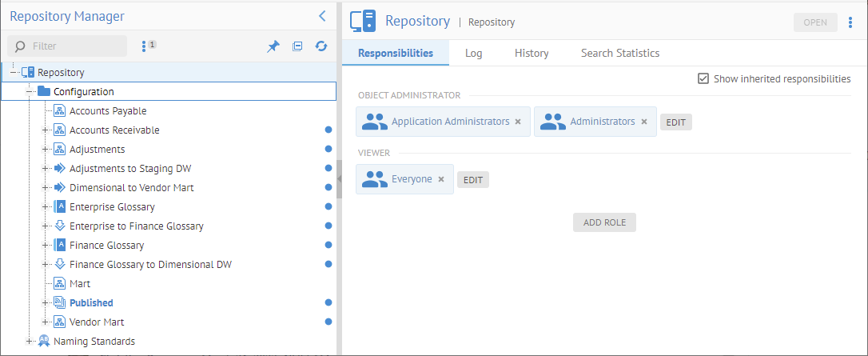The height and width of the screenshot is (356, 868).
Task: Remove Everyone from the Viewer role
Action: coord(441,179)
